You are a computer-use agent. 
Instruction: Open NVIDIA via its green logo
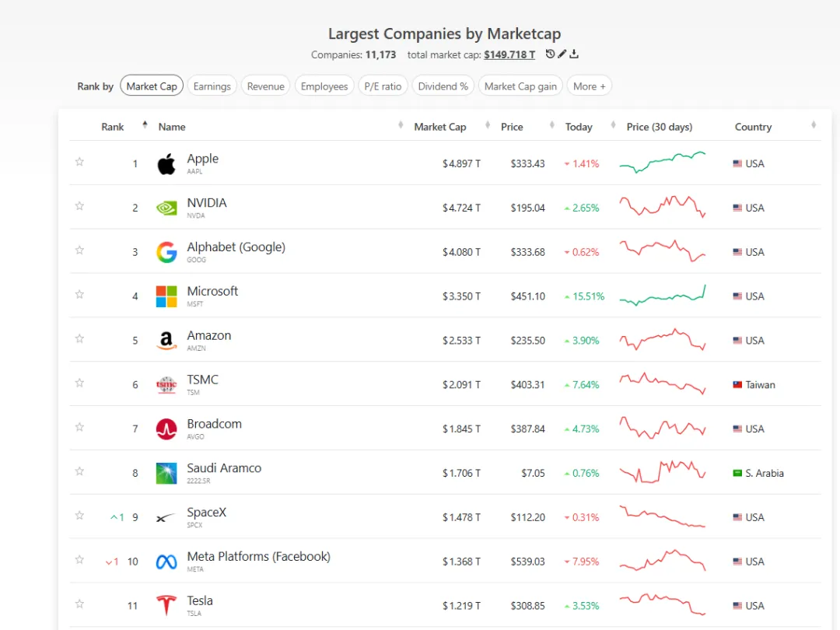coord(166,208)
